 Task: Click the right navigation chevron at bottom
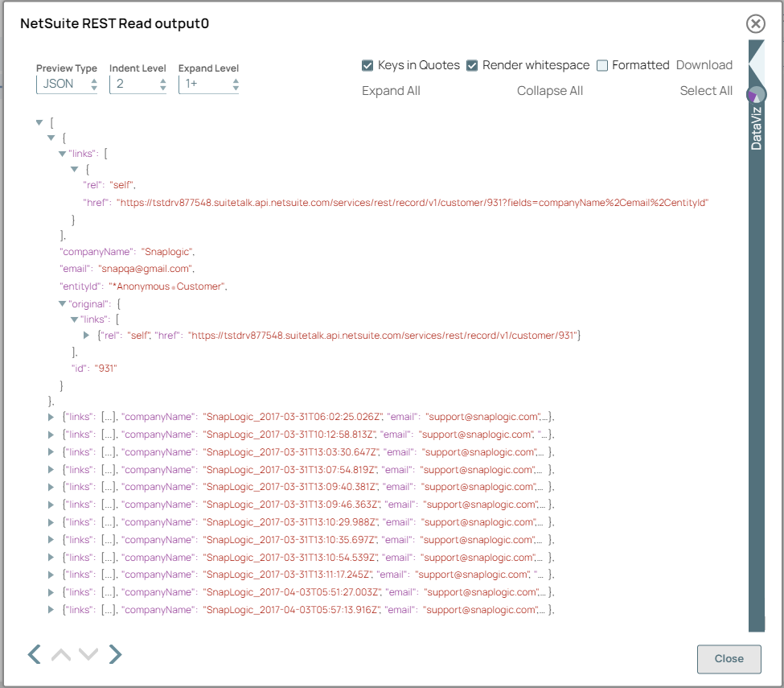pyautogui.click(x=115, y=654)
